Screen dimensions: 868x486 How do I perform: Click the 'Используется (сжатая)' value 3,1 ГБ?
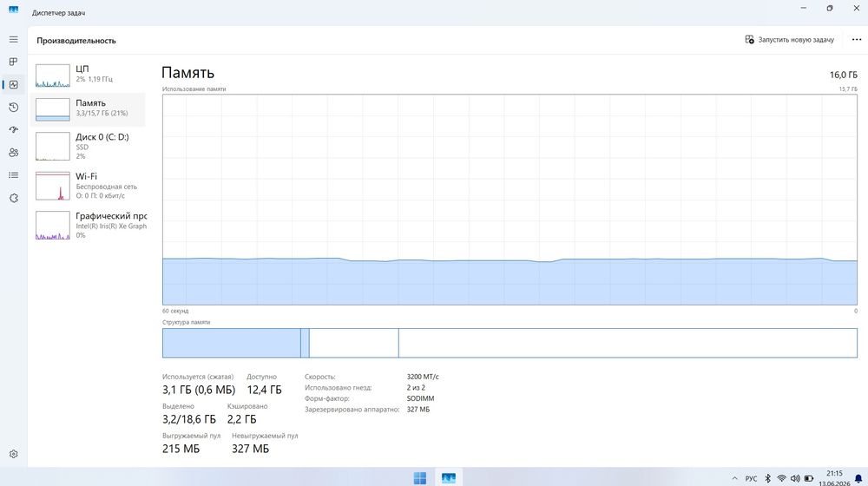point(199,390)
